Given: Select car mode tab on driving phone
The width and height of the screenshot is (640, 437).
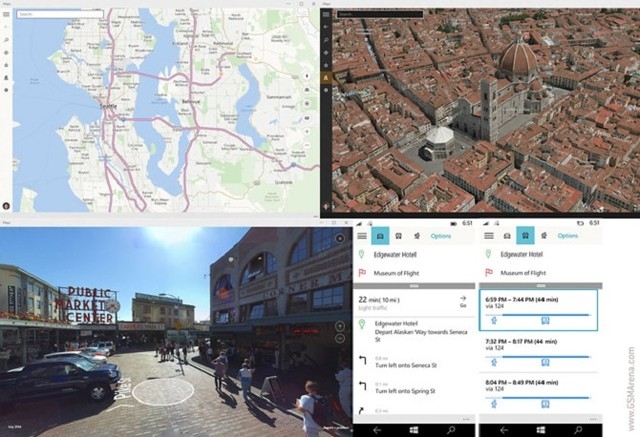Looking at the screenshot, I should coord(380,236).
